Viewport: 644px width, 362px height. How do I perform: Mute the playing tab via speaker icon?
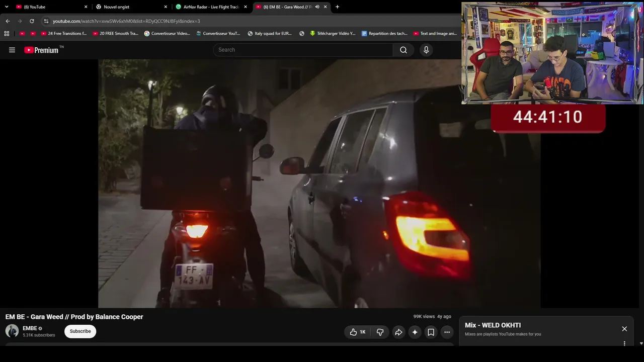pos(317,7)
